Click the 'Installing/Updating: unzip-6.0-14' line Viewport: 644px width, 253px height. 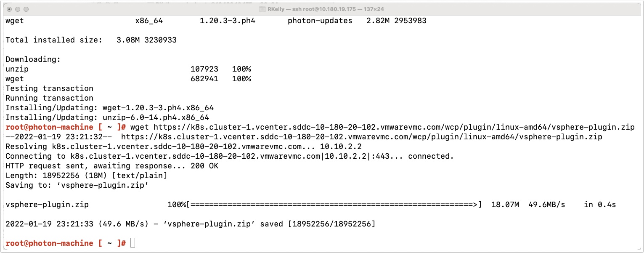click(107, 117)
